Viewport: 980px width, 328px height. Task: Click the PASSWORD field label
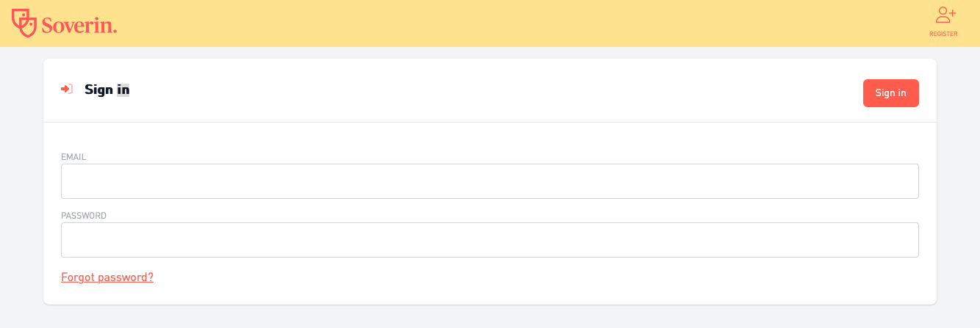coord(84,216)
